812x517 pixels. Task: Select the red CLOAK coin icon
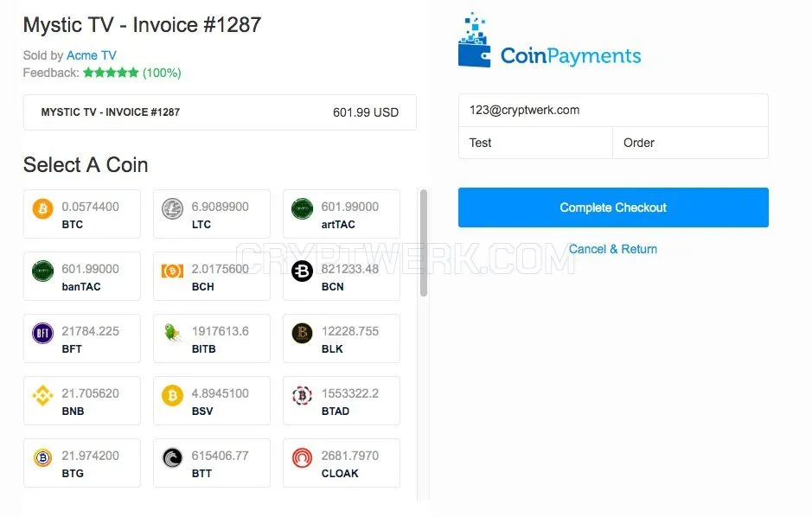tap(302, 458)
